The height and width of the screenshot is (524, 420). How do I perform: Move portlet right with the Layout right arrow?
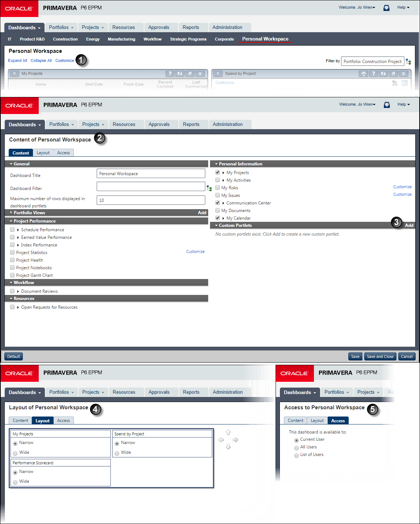[236, 440]
